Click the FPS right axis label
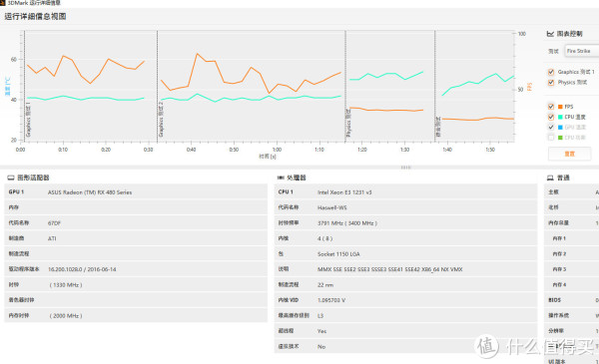599x364 pixels. coord(529,87)
